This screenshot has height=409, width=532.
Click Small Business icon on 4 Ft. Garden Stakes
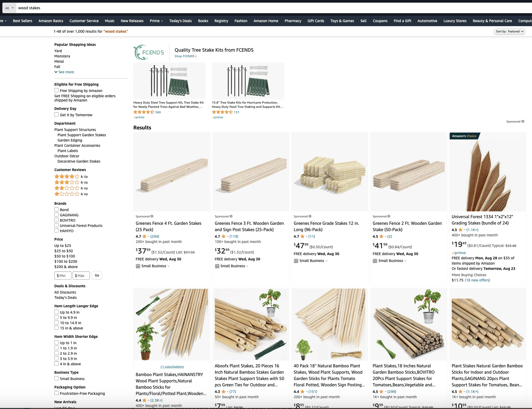pyautogui.click(x=138, y=266)
